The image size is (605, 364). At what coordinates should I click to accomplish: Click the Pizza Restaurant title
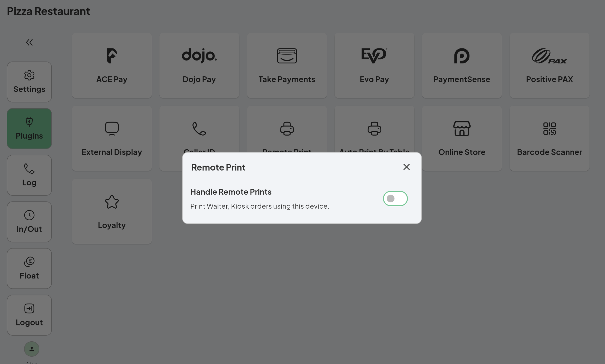[x=48, y=11]
